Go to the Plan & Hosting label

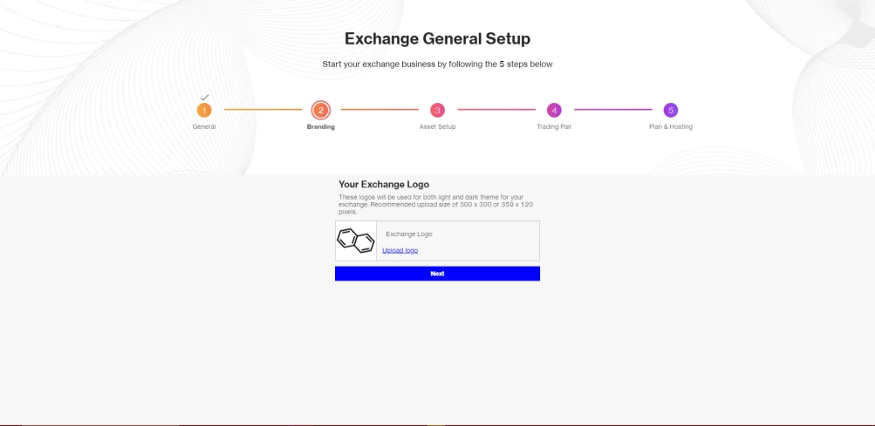click(671, 127)
